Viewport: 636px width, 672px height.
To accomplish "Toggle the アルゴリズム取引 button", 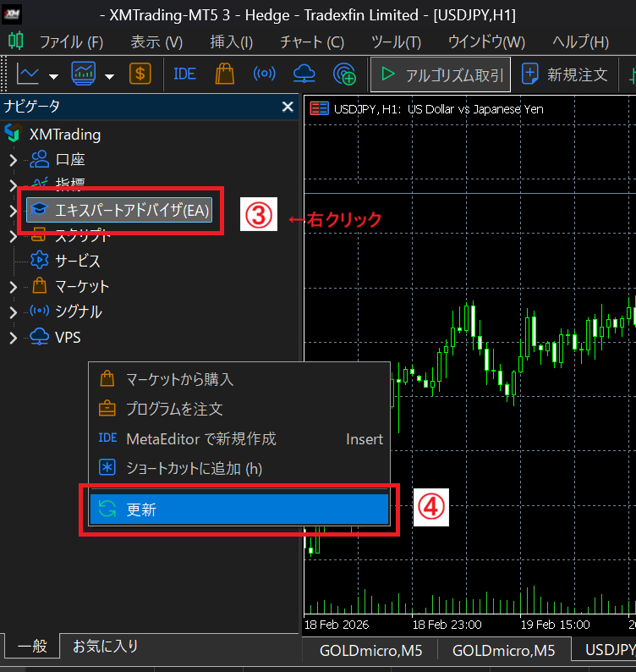I will tap(440, 74).
